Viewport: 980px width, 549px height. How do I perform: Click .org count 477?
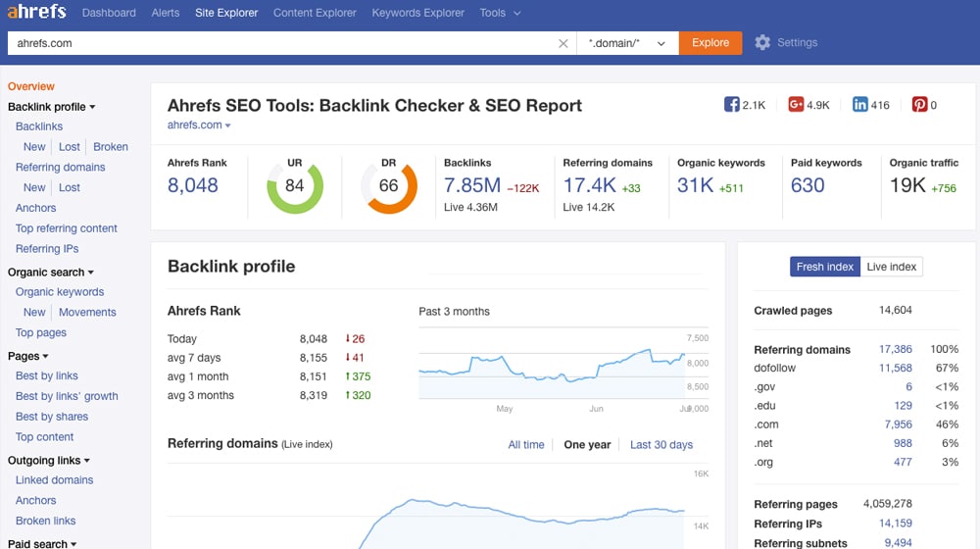coord(903,462)
